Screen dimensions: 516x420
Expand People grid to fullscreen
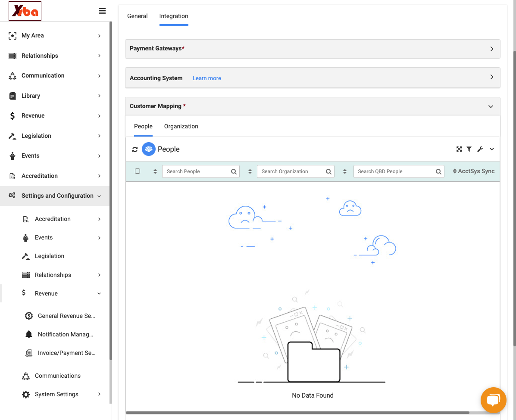pos(459,149)
